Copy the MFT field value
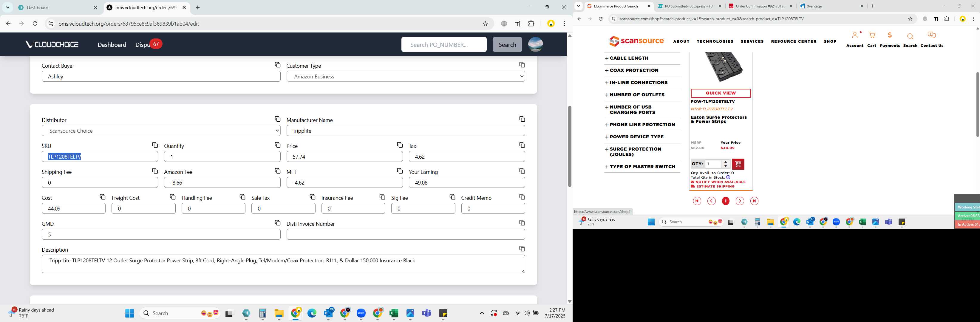The image size is (980, 322). [x=400, y=171]
